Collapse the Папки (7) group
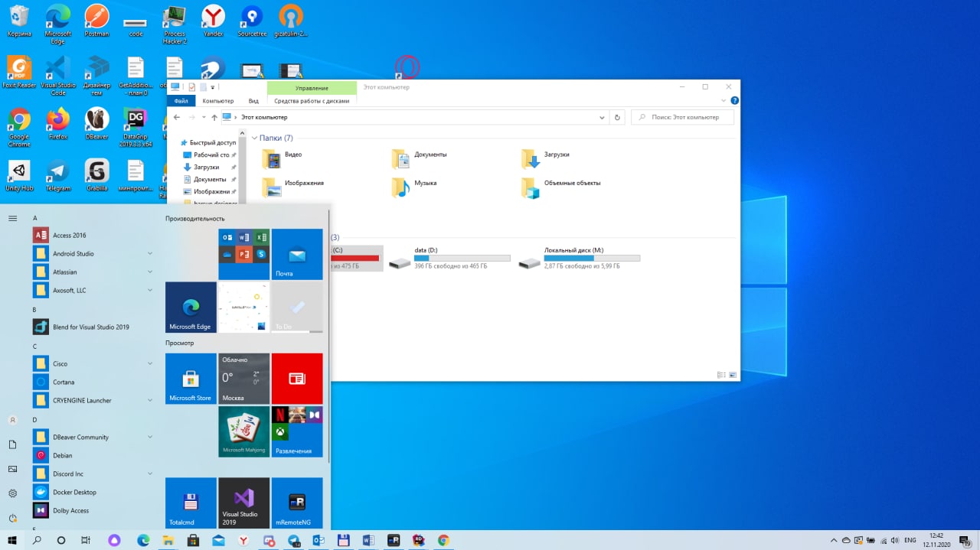The height and width of the screenshot is (550, 980). pyautogui.click(x=255, y=138)
